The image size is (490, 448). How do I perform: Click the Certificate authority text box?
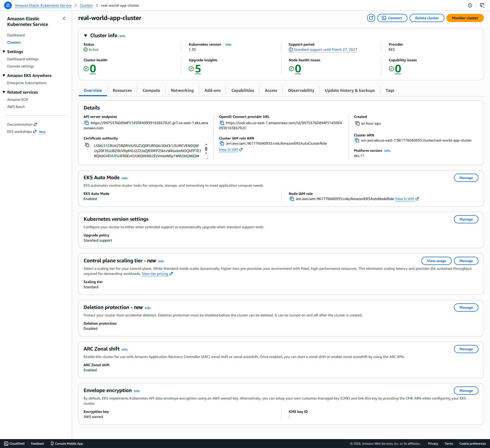(x=149, y=151)
